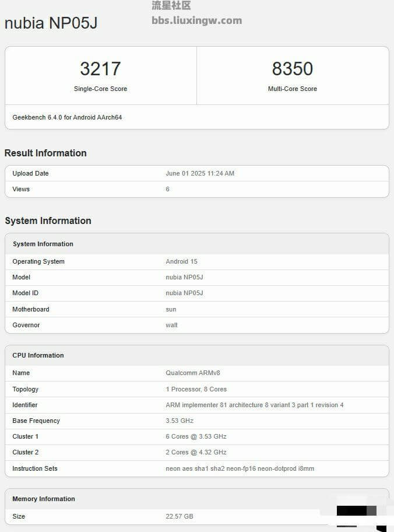Select the neon aes sha1 instruction sets value

(x=240, y=468)
